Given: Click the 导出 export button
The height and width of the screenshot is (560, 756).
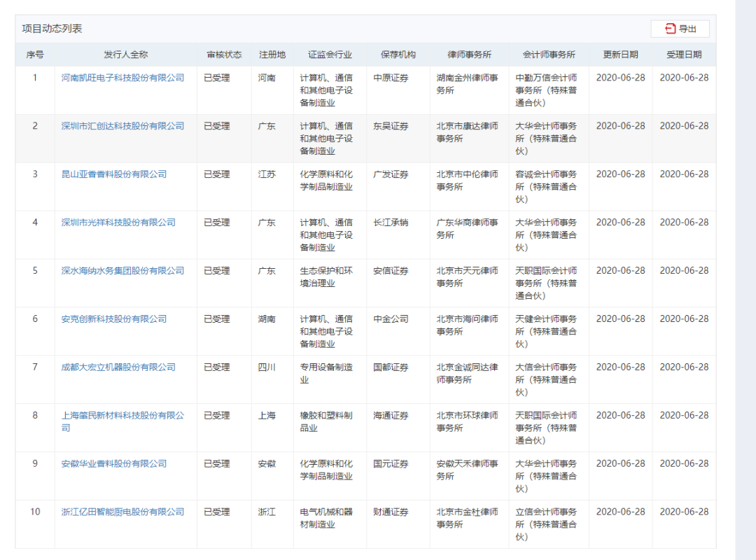Looking at the screenshot, I should tap(680, 29).
